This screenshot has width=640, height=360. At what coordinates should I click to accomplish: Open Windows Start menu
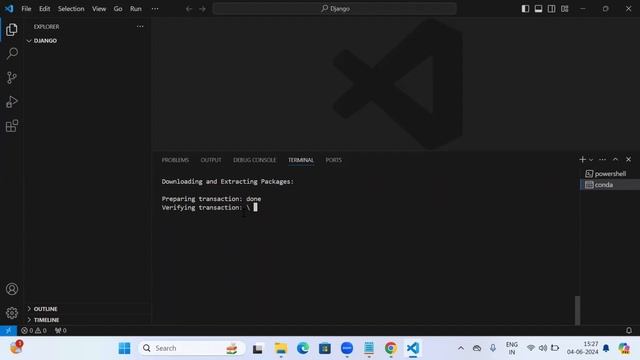[124, 348]
